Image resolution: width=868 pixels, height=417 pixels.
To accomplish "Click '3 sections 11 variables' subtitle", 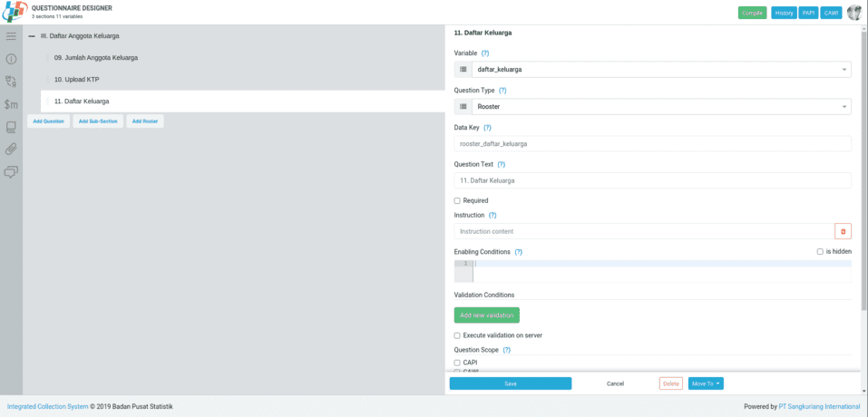I will [x=57, y=16].
